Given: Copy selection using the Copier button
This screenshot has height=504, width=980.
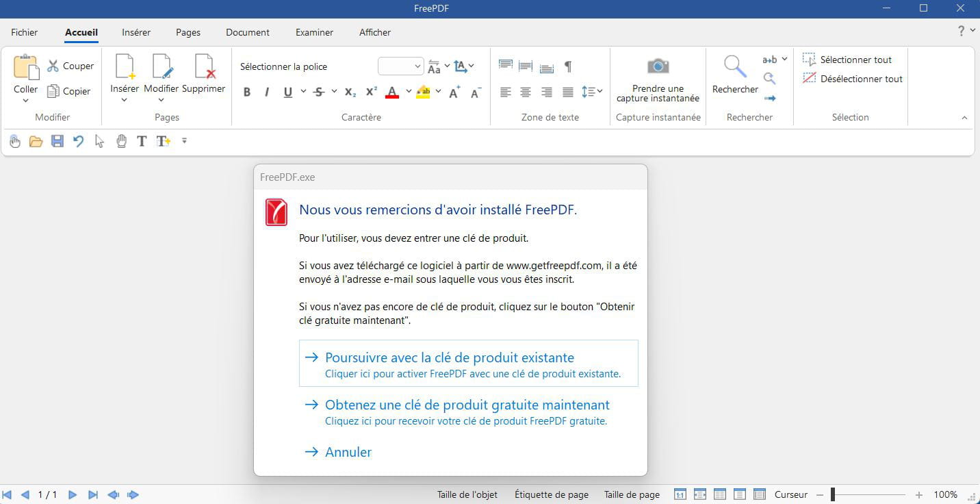Looking at the screenshot, I should coord(69,91).
